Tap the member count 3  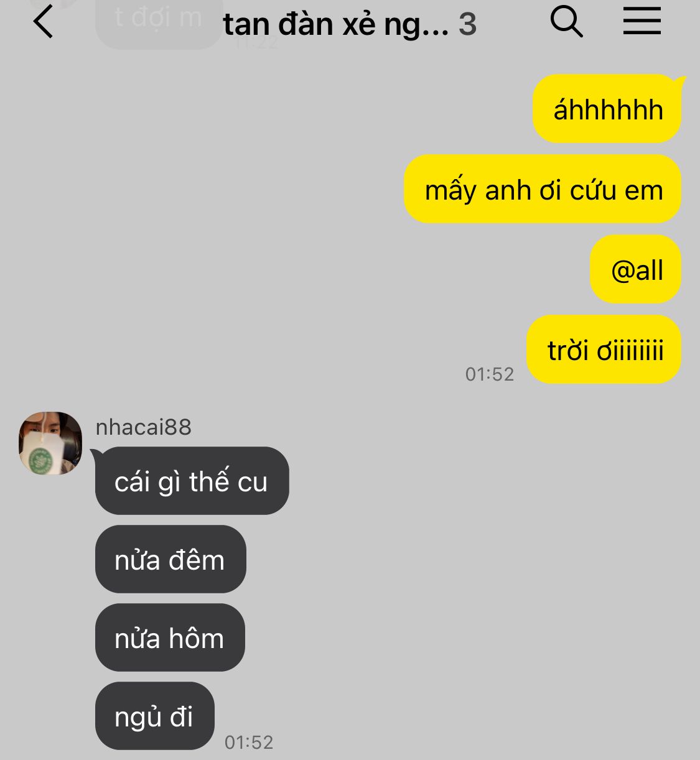click(x=468, y=24)
